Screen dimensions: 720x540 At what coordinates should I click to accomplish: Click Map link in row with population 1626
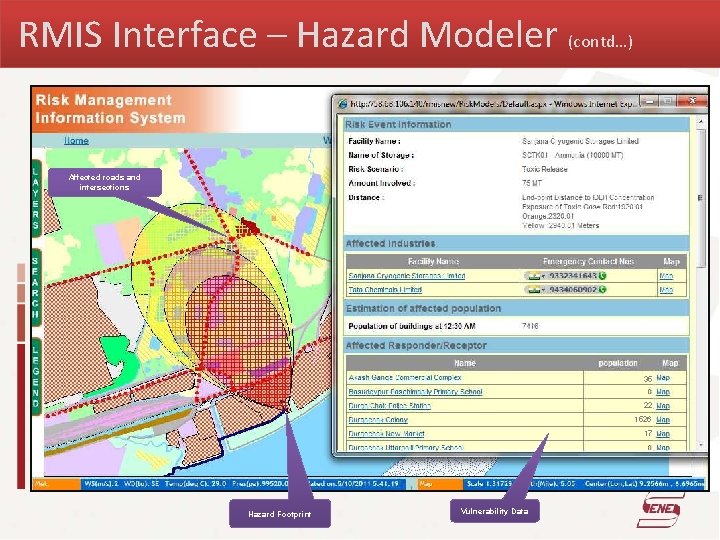[663, 420]
